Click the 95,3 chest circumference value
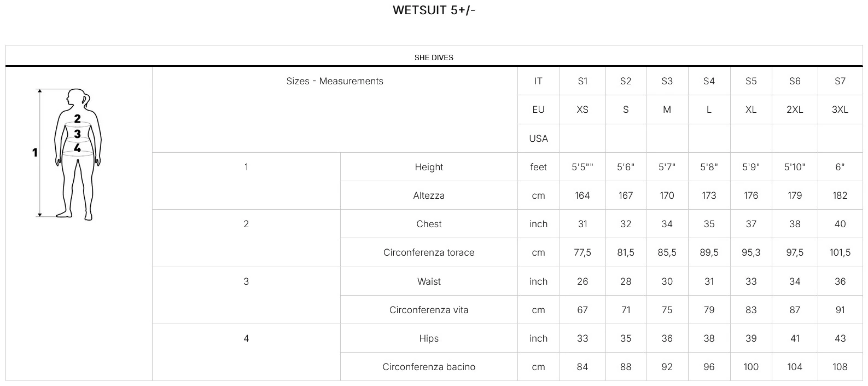This screenshot has height=386, width=868. pos(751,252)
